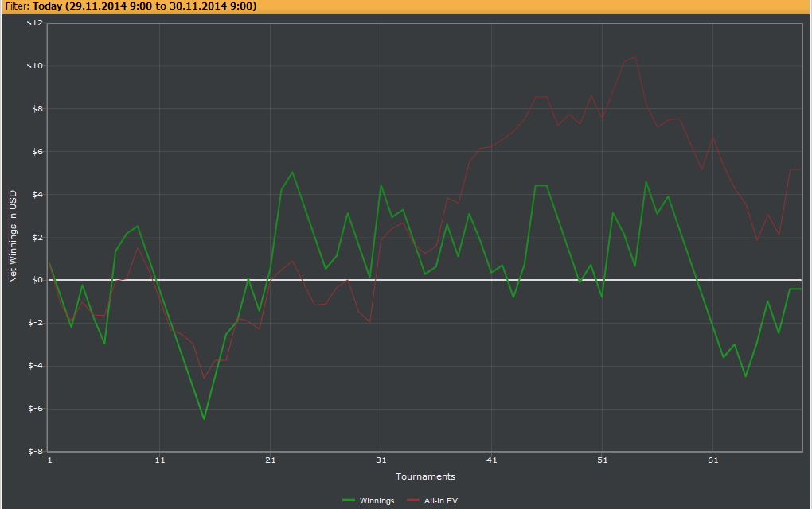
Task: Click the x-axis tick label 21
Action: tap(271, 460)
